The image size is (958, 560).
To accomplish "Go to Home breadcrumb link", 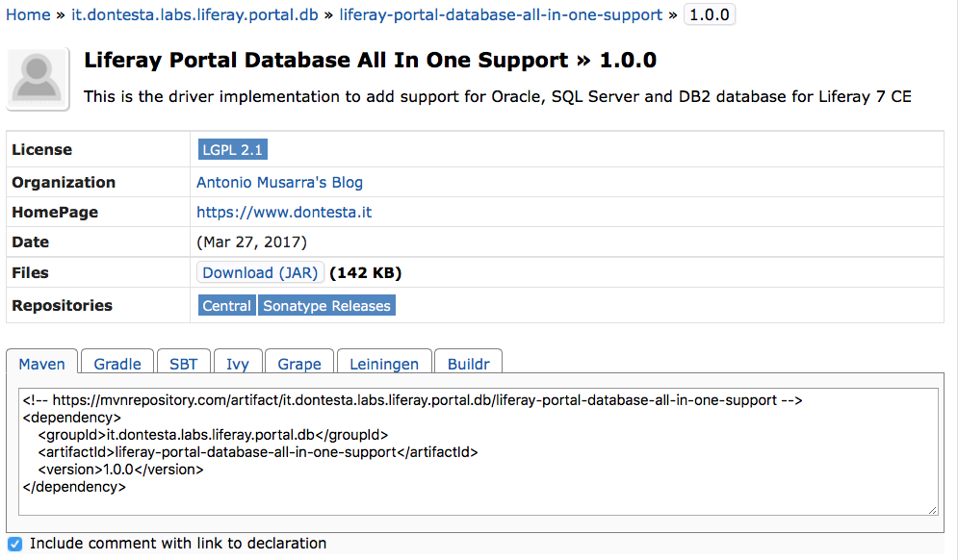I will [28, 14].
